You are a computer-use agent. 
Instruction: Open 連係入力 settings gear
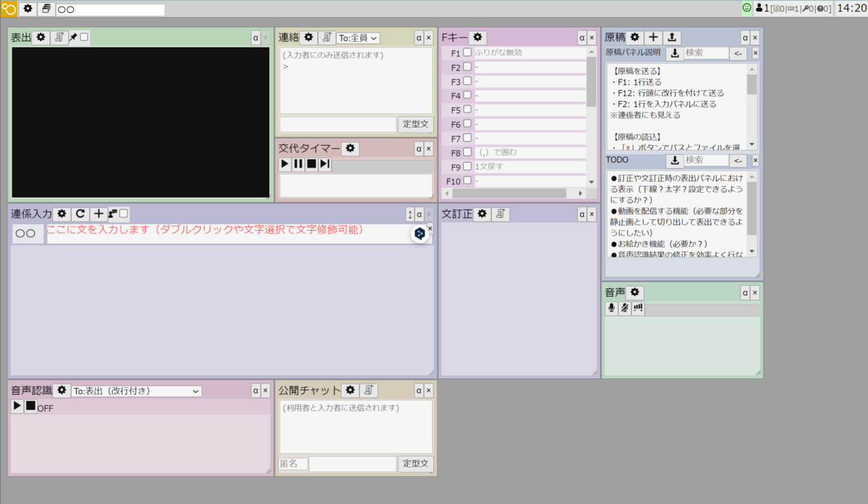62,214
